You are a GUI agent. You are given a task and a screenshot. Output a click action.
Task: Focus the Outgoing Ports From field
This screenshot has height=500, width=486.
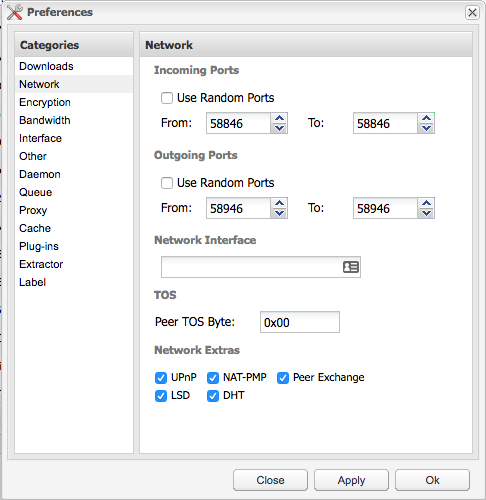tap(238, 208)
